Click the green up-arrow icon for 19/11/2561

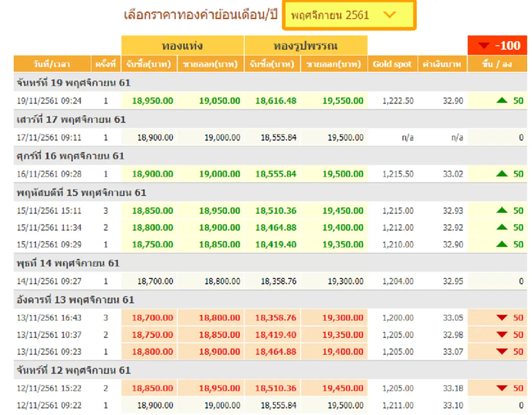pos(501,100)
